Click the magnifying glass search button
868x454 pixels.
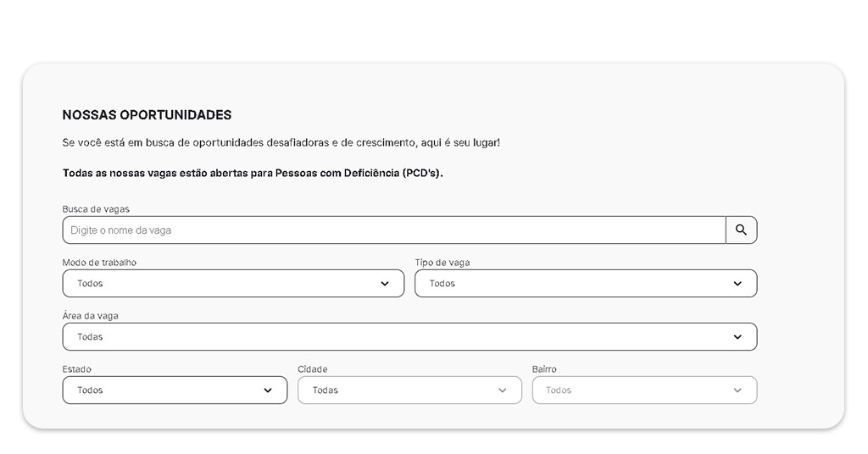pyautogui.click(x=741, y=230)
